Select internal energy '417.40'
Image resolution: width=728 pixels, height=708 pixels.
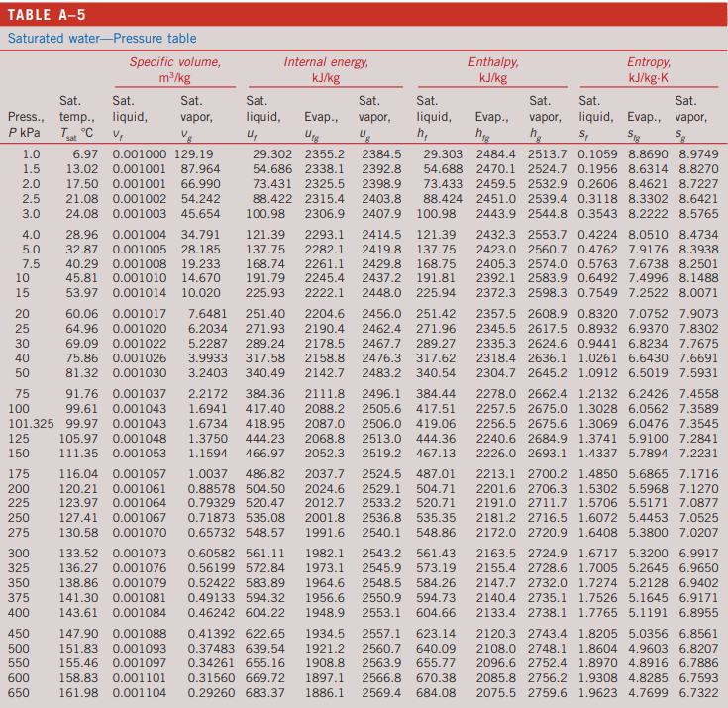[x=265, y=409]
